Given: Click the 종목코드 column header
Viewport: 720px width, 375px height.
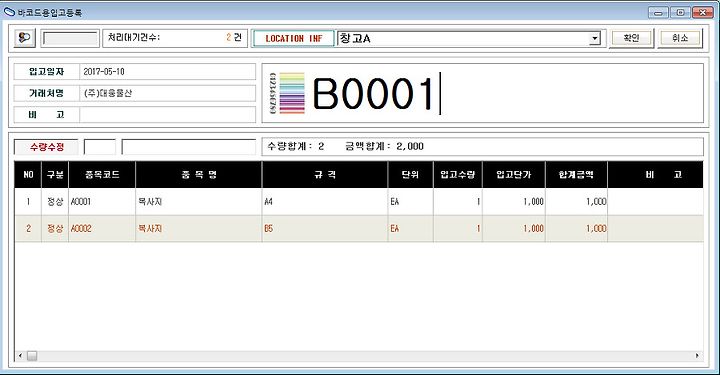Looking at the screenshot, I should pos(102,174).
